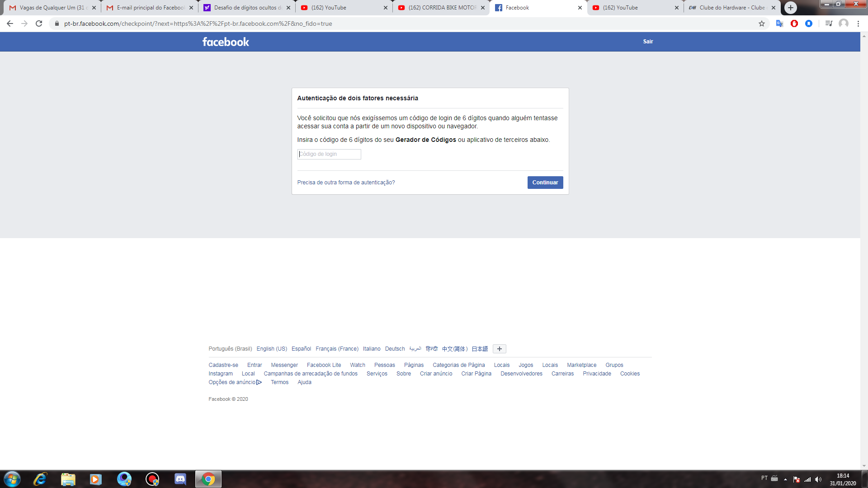Focus the Código de login input field
868x488 pixels.
point(329,154)
